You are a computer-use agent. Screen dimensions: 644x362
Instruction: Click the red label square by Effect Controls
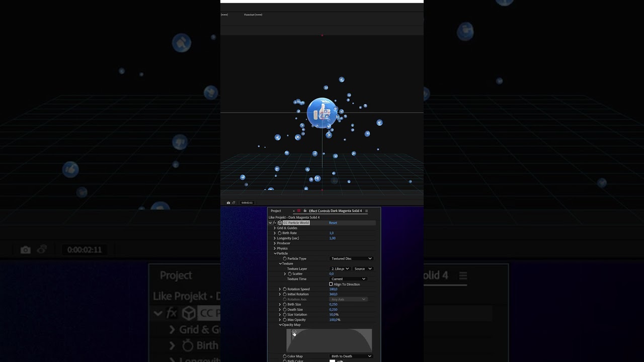(x=299, y=211)
